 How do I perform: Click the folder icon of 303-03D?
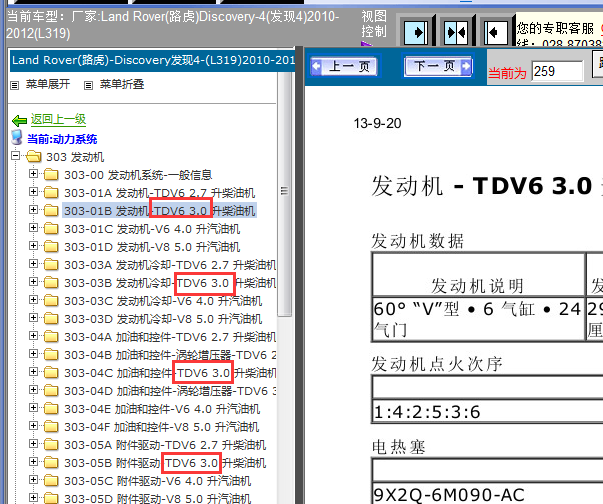point(51,318)
